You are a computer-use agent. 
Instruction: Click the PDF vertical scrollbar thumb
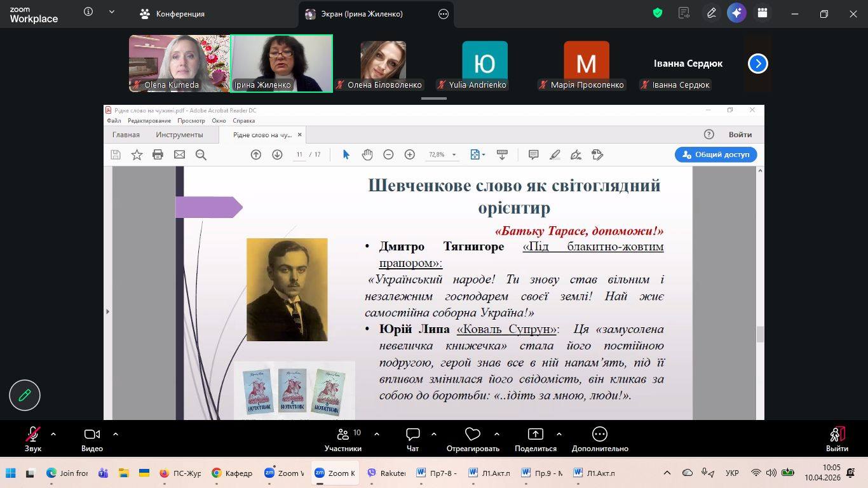point(759,334)
